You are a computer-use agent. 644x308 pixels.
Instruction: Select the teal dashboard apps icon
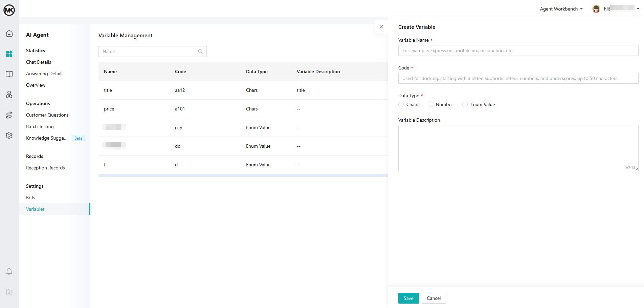pos(9,54)
